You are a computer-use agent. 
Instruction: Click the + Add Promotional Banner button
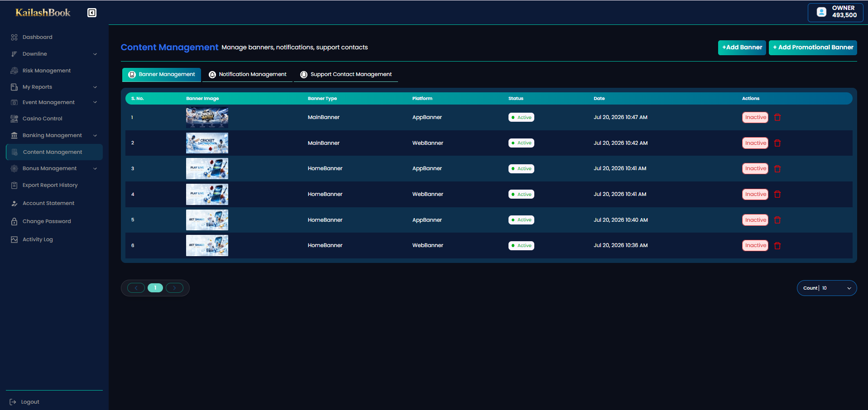813,48
